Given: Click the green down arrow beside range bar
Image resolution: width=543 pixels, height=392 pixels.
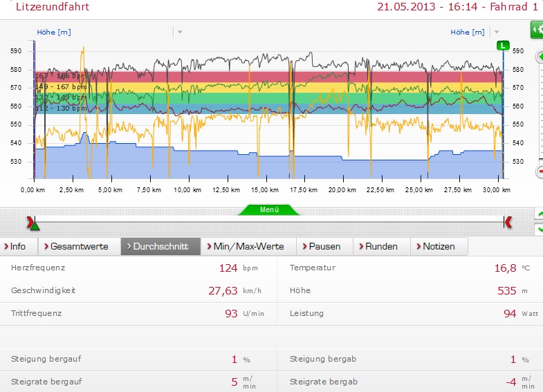Looking at the screenshot, I should [540, 229].
